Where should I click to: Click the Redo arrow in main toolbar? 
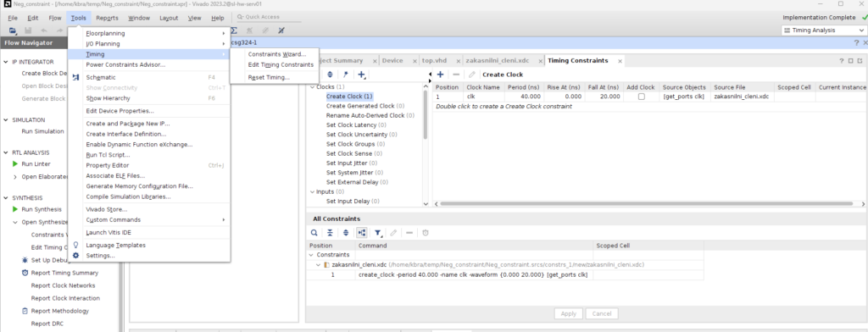pyautogui.click(x=59, y=30)
